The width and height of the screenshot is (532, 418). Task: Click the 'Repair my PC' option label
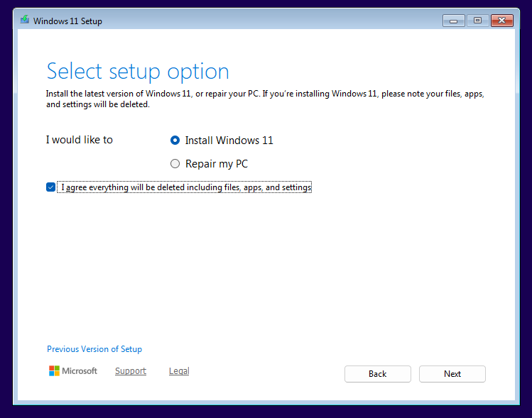pyautogui.click(x=216, y=164)
